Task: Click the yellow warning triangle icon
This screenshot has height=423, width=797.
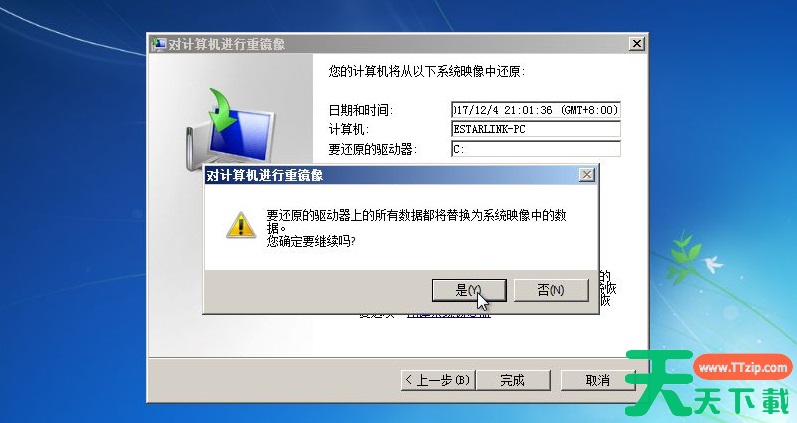Action: [240, 225]
